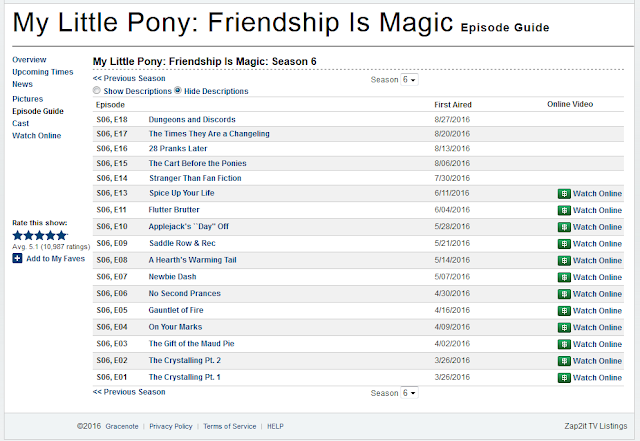Rate the show with the fifth star
The height and width of the screenshot is (441, 640).
62,235
